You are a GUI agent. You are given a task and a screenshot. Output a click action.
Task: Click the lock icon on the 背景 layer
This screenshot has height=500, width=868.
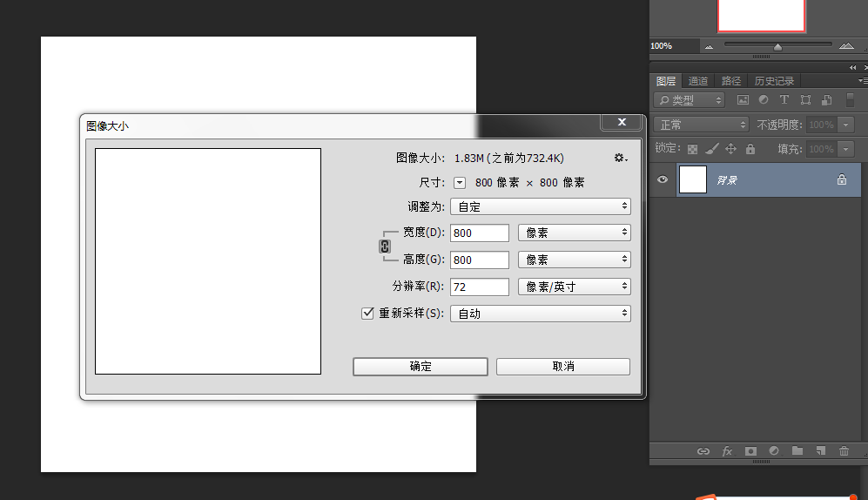click(x=841, y=179)
